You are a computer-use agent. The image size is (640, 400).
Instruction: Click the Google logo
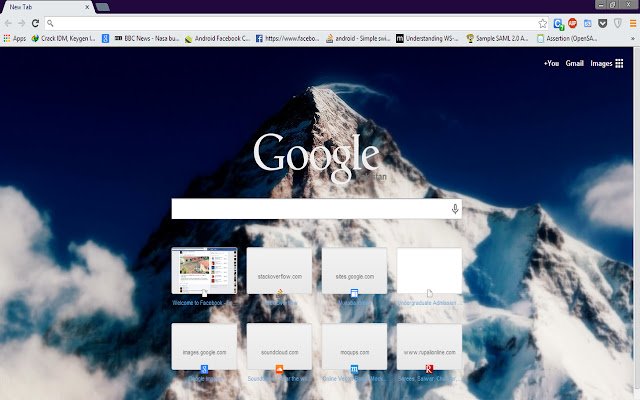point(317,157)
